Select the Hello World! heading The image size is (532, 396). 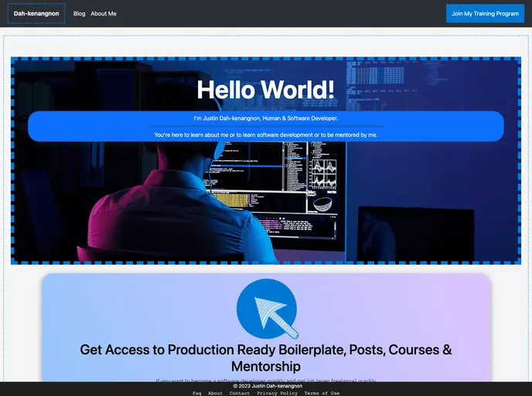266,90
